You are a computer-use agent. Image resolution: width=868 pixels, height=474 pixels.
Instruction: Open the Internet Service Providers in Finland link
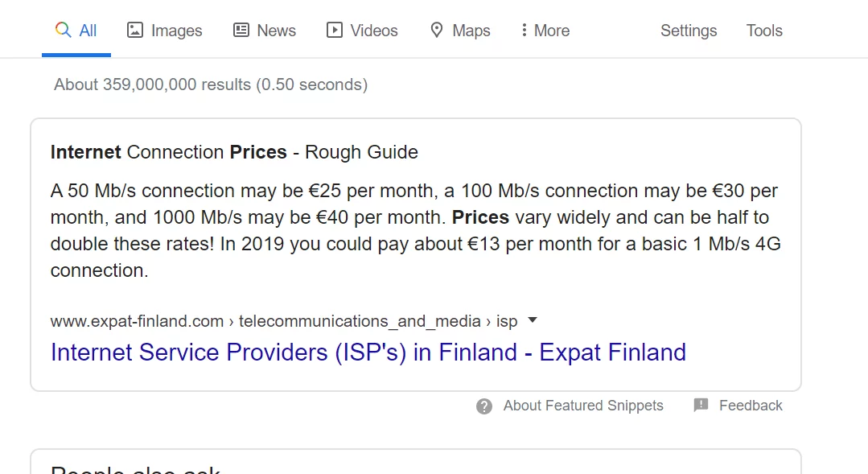point(368,352)
